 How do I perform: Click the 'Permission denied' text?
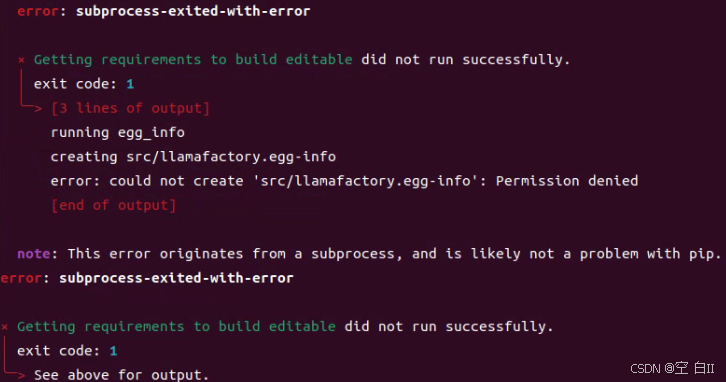(567, 181)
